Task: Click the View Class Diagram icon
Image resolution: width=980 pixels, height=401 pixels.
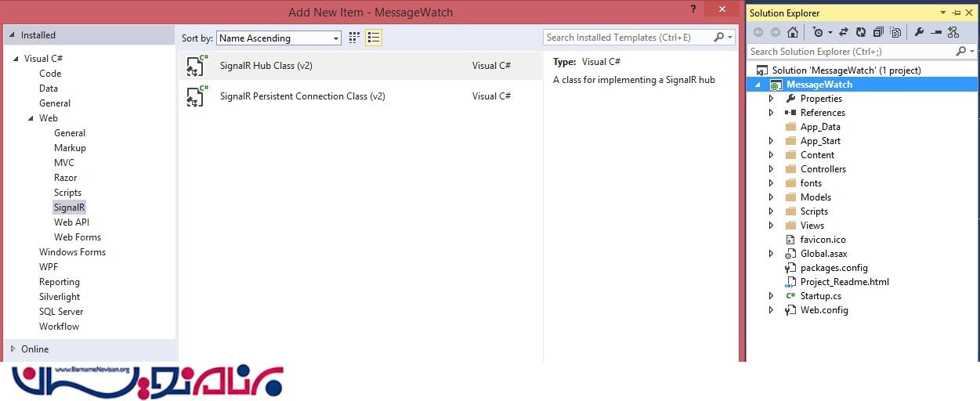Action: 953,32
